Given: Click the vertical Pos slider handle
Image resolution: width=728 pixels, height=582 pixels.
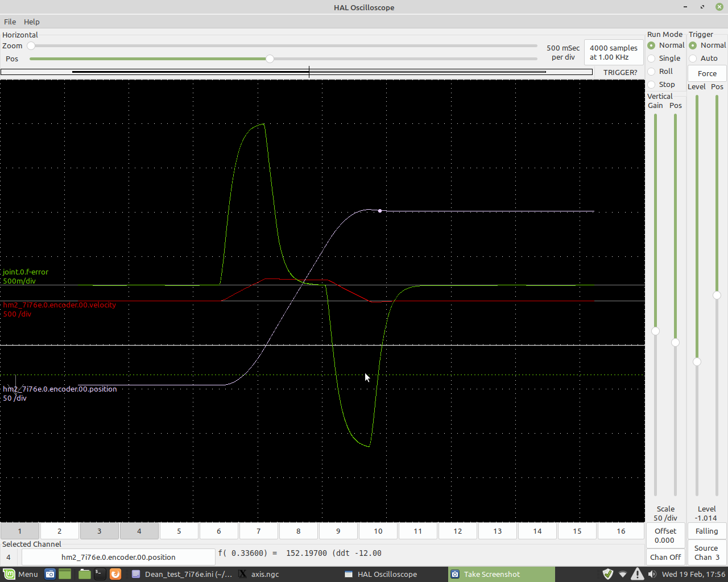Looking at the screenshot, I should coord(675,342).
